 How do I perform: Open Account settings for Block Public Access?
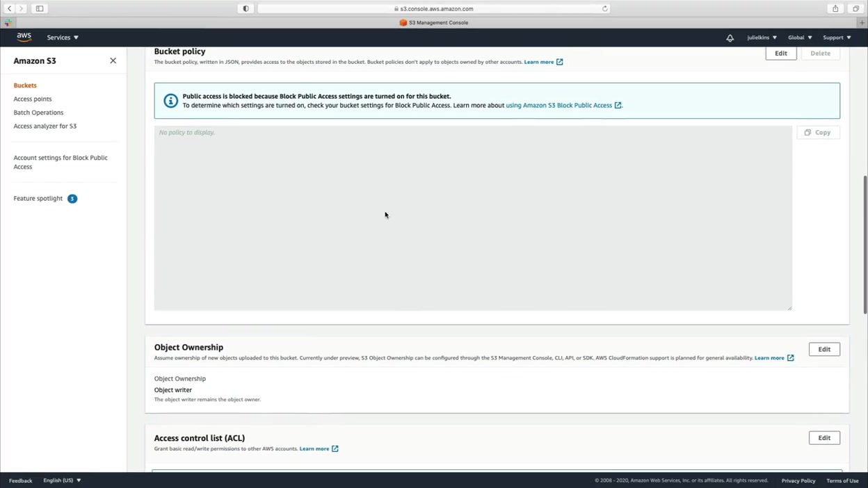click(x=61, y=162)
